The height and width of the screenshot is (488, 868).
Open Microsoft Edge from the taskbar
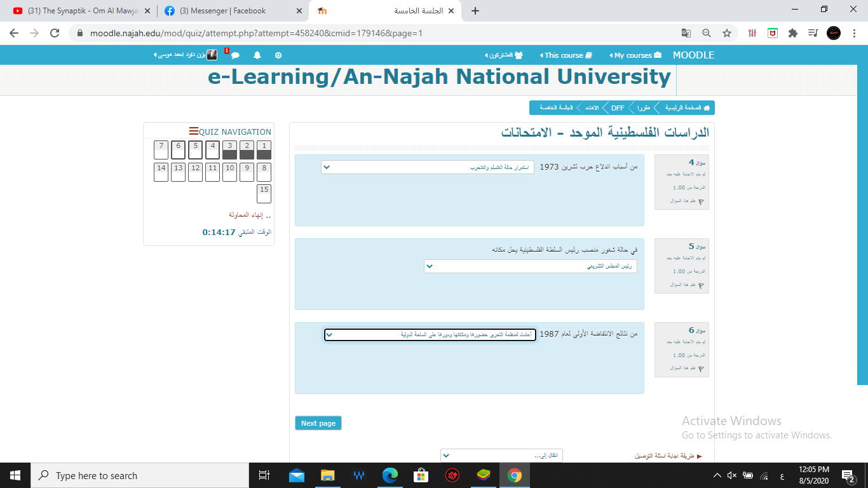390,475
